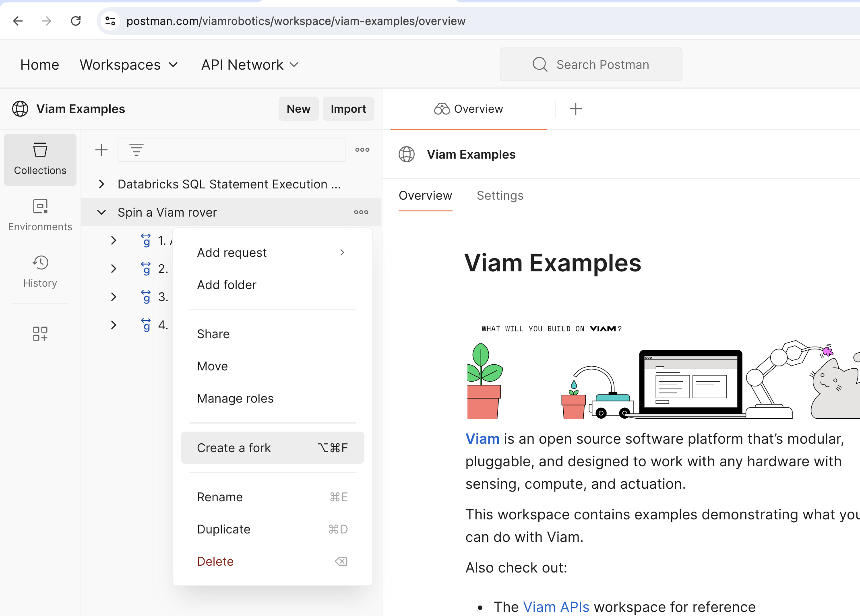Expand folder 4 chevron under Spin a Viam rover
Screen dimensions: 860x616
(x=114, y=325)
